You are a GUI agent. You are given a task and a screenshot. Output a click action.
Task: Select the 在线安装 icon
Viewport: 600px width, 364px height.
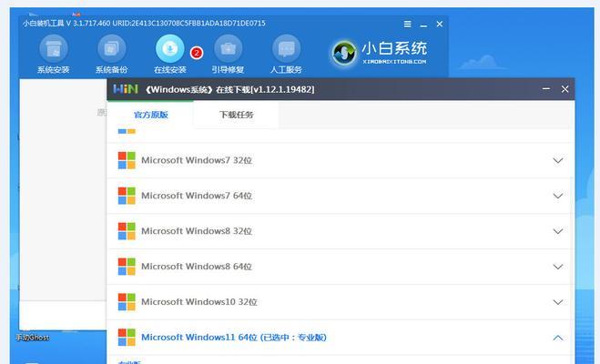[x=170, y=49]
